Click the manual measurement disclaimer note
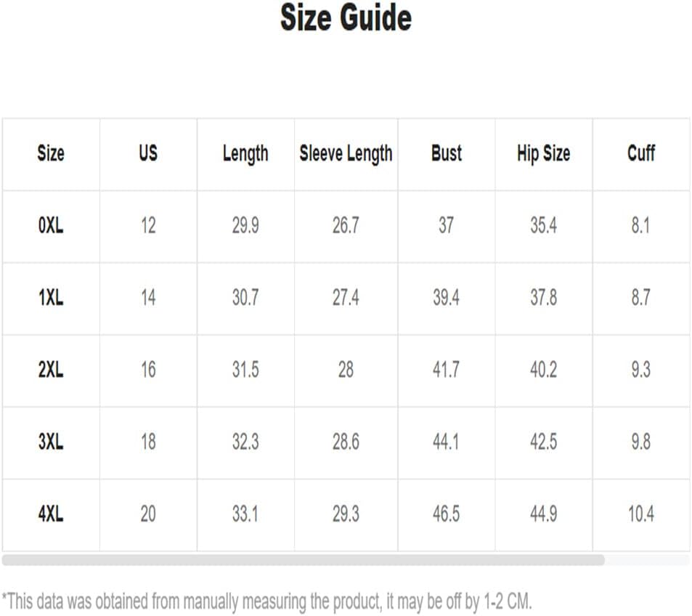The image size is (692, 616). [x=267, y=601]
